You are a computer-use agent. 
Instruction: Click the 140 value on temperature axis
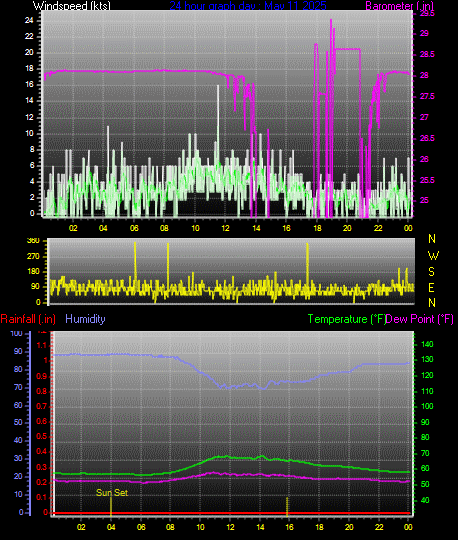(427, 344)
